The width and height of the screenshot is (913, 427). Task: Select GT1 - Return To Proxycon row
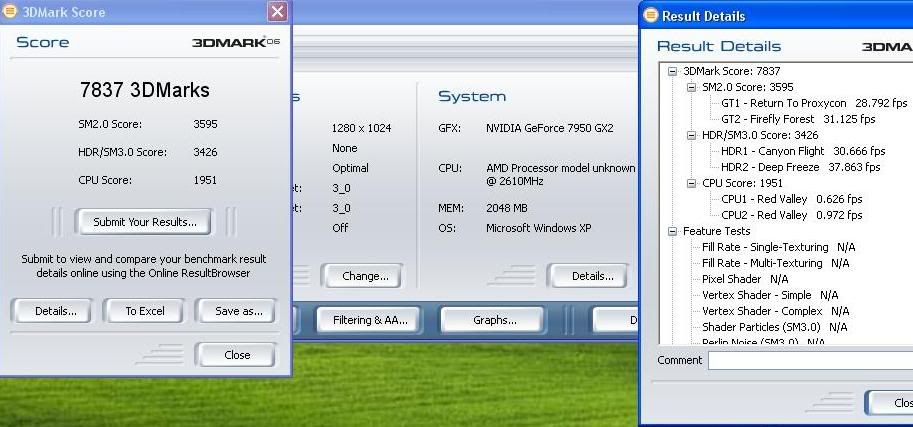pyautogui.click(x=814, y=103)
